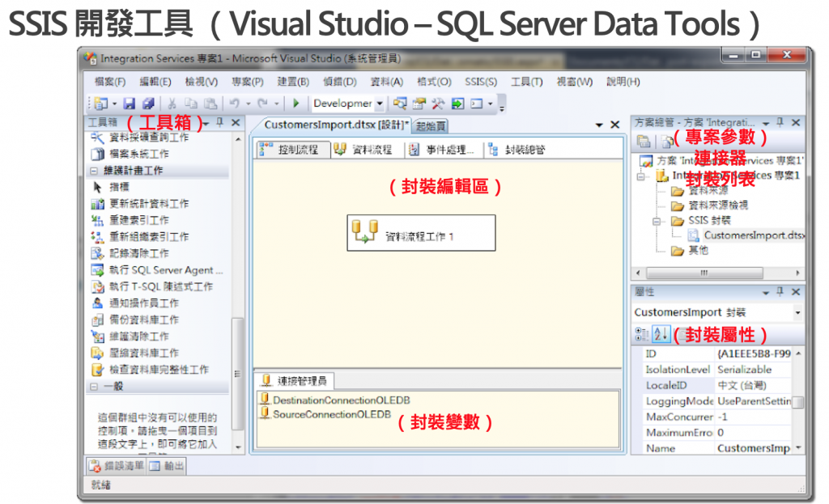The image size is (829, 504).
Task: Open 屬性 panel window position dropdown
Action: (x=766, y=292)
